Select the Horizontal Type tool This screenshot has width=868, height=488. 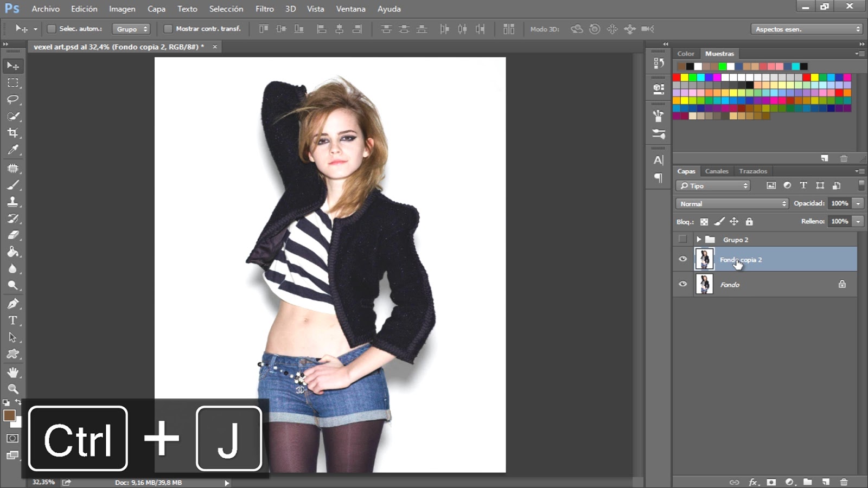click(x=13, y=320)
